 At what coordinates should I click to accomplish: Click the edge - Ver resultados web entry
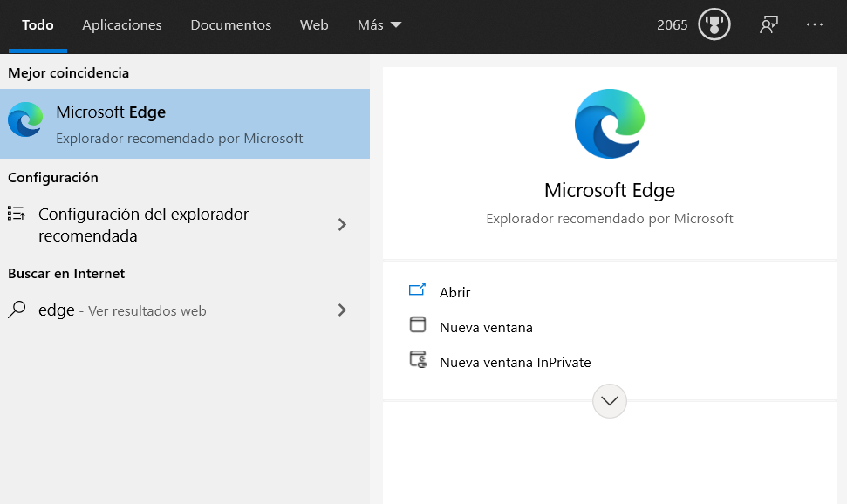185,310
